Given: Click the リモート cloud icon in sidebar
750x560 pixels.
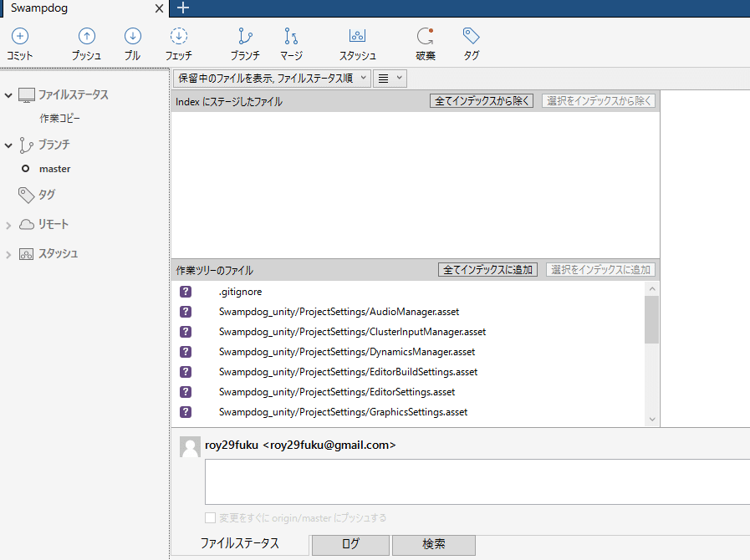Looking at the screenshot, I should pyautogui.click(x=26, y=224).
